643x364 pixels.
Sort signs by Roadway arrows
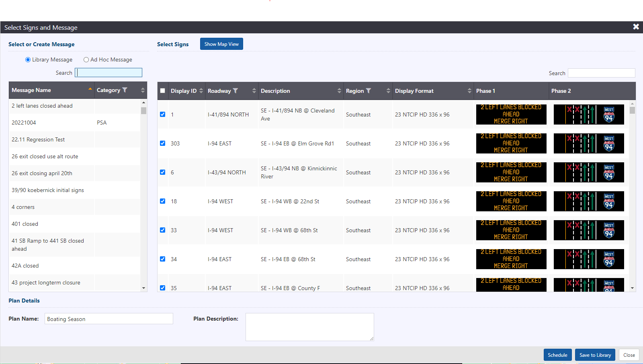point(254,91)
